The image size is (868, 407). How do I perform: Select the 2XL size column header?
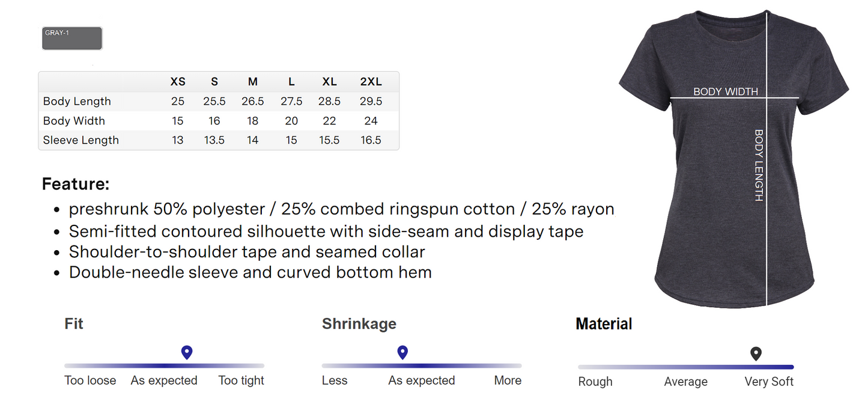tap(371, 82)
